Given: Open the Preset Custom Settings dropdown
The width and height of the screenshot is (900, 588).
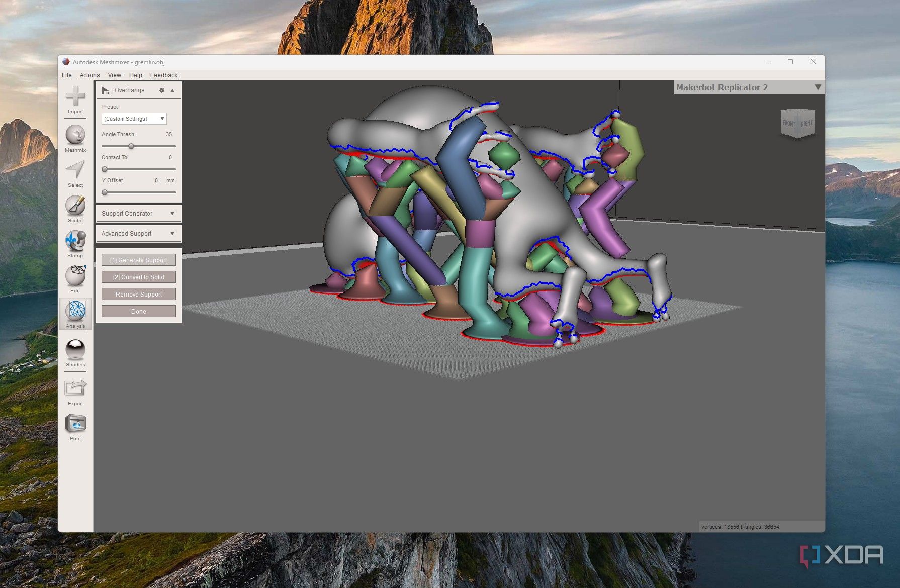Looking at the screenshot, I should click(134, 119).
